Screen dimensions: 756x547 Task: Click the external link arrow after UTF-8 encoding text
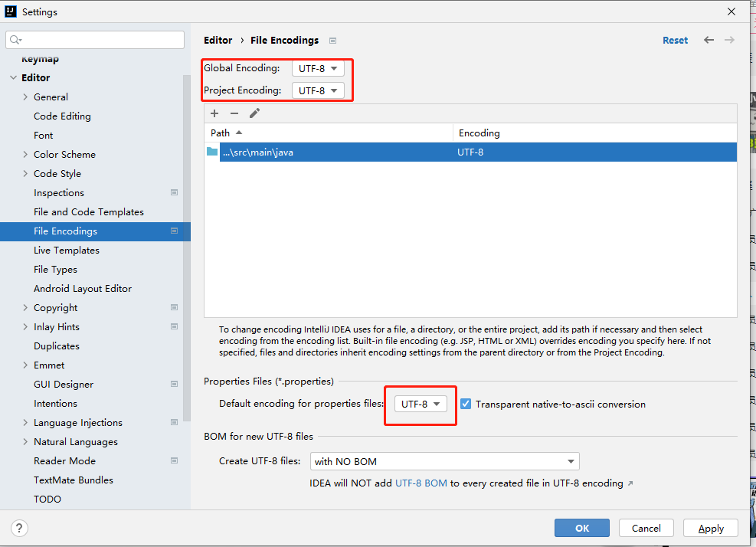(630, 483)
